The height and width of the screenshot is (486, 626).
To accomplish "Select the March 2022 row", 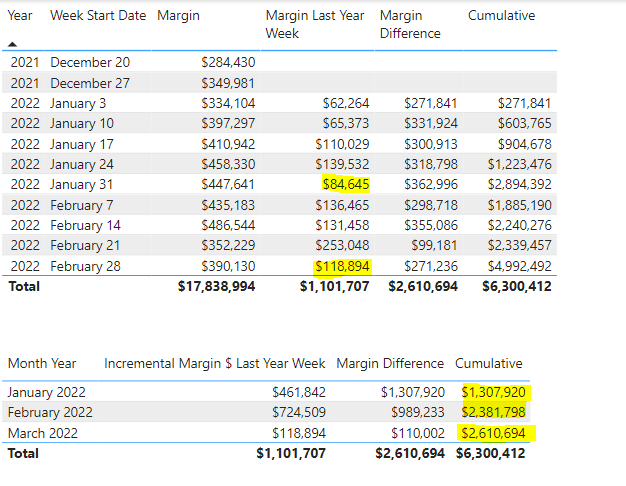I will click(x=266, y=433).
